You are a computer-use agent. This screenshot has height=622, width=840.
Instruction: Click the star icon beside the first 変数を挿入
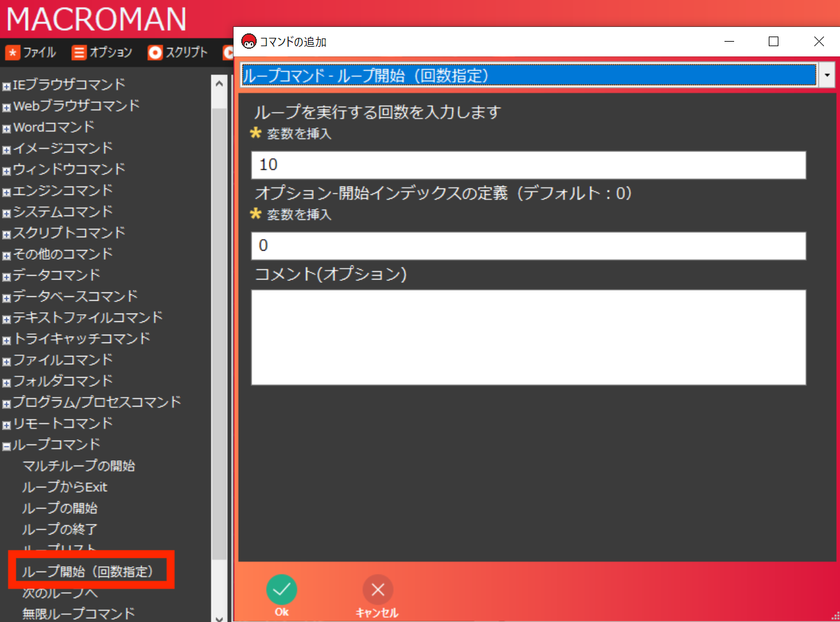point(256,133)
